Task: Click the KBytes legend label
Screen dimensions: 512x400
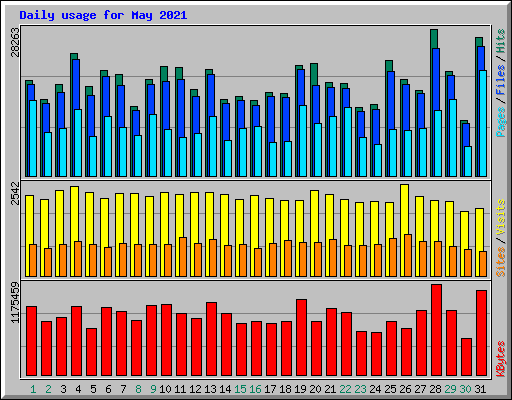Action: [501, 359]
